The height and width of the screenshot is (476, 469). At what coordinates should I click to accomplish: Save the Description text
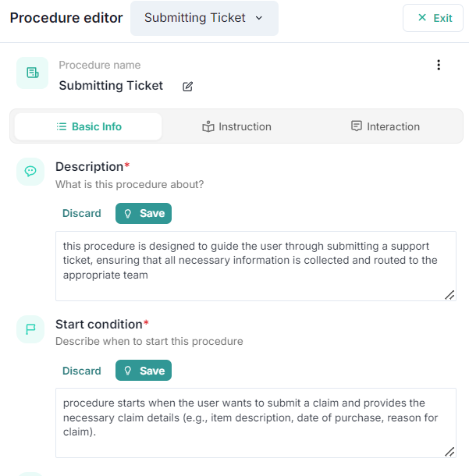tap(144, 213)
